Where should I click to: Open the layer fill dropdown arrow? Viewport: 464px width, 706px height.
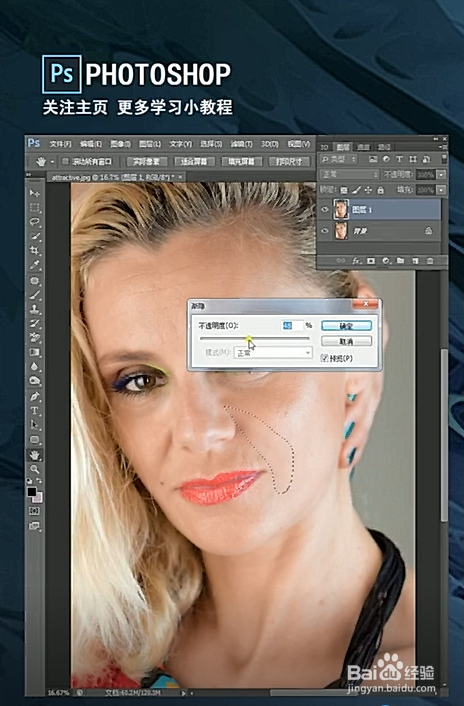[442, 190]
